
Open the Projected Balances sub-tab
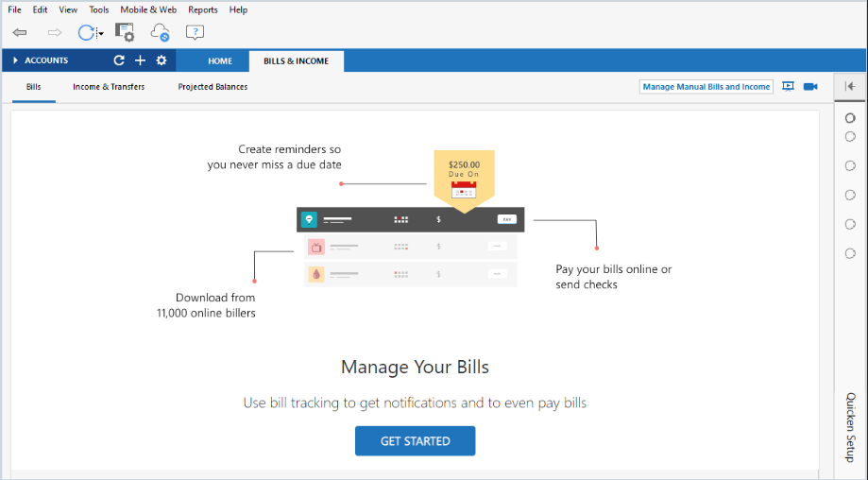click(213, 87)
